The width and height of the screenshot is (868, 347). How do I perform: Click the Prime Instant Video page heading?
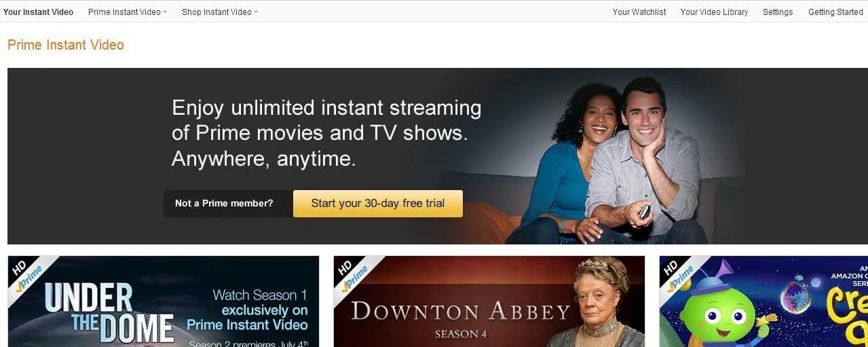click(66, 45)
